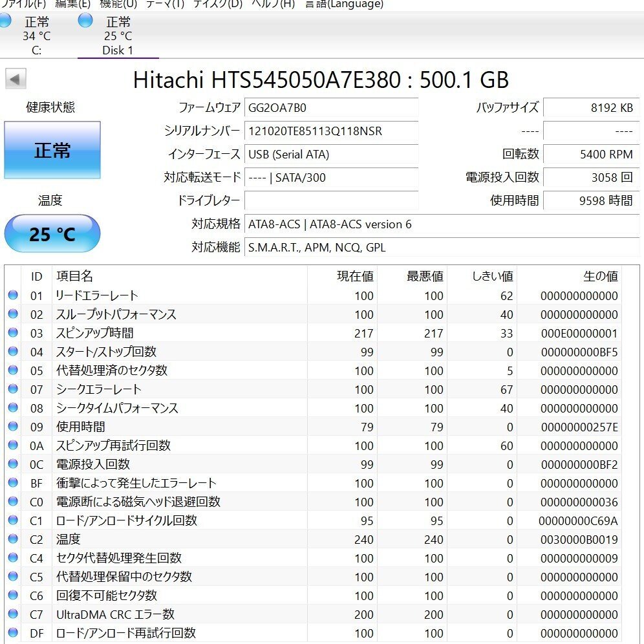Open the テーマ(T) menu
This screenshot has height=644, width=644.
coord(165,4)
